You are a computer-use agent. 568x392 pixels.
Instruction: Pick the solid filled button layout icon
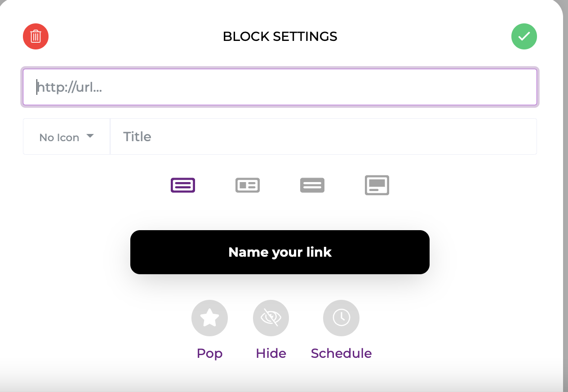click(312, 185)
